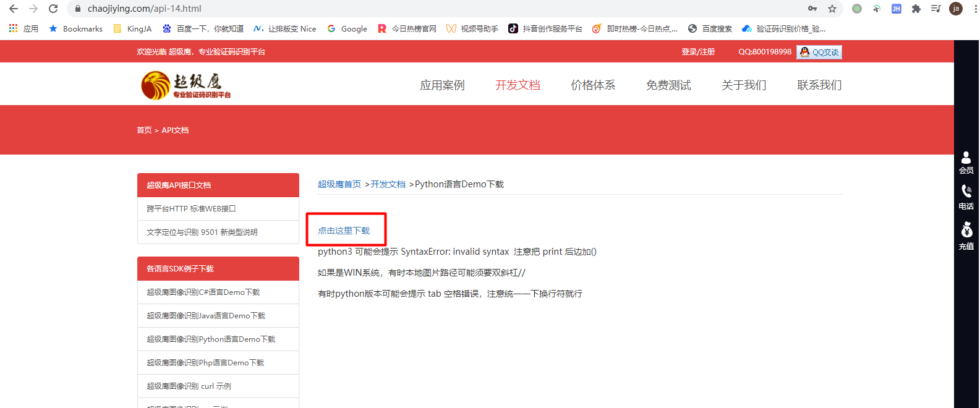Click the QQ:800198998 contact text
Image resolution: width=980 pixels, height=408 pixels.
tap(765, 52)
